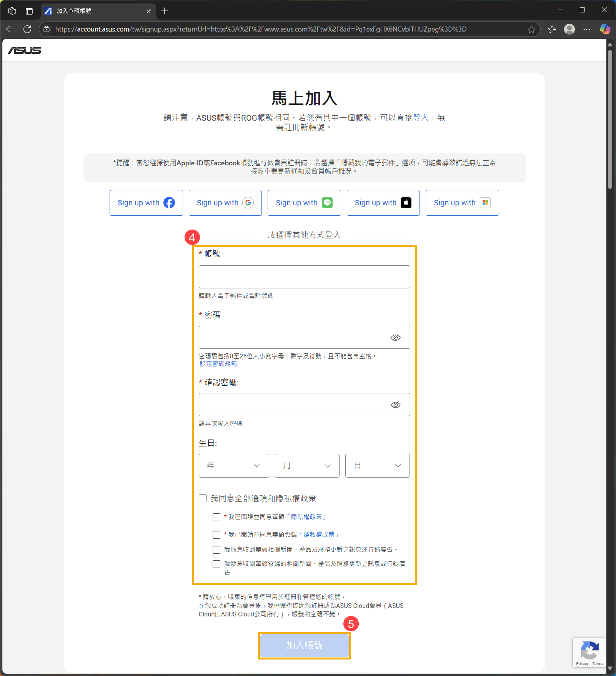616x676 pixels.
Task: Open tab actions menu
Action: 29,11
